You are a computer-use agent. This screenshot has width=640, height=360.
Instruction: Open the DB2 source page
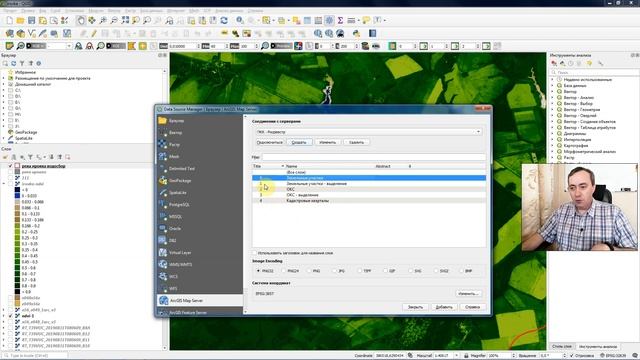click(x=200, y=240)
